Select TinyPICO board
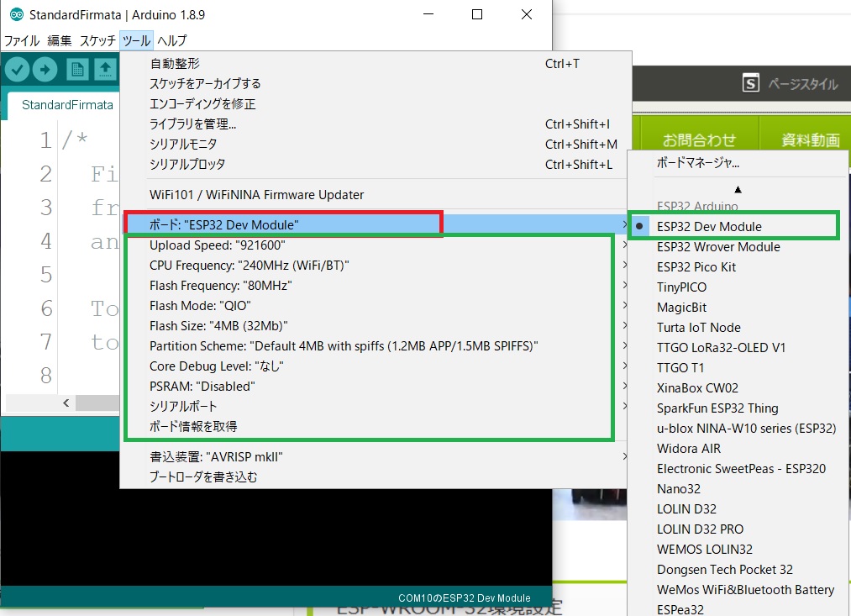 pyautogui.click(x=738, y=287)
